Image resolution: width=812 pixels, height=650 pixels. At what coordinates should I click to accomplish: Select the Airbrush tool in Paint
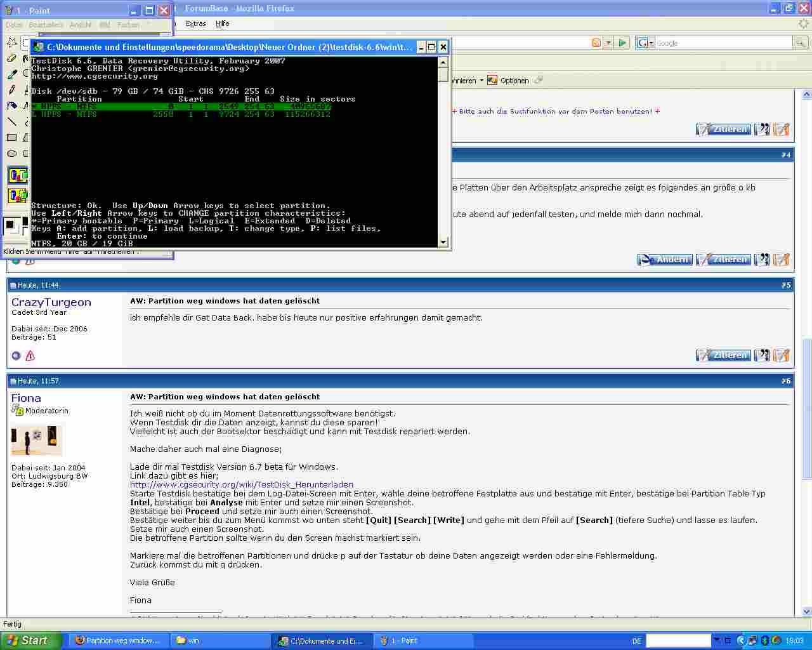click(11, 106)
